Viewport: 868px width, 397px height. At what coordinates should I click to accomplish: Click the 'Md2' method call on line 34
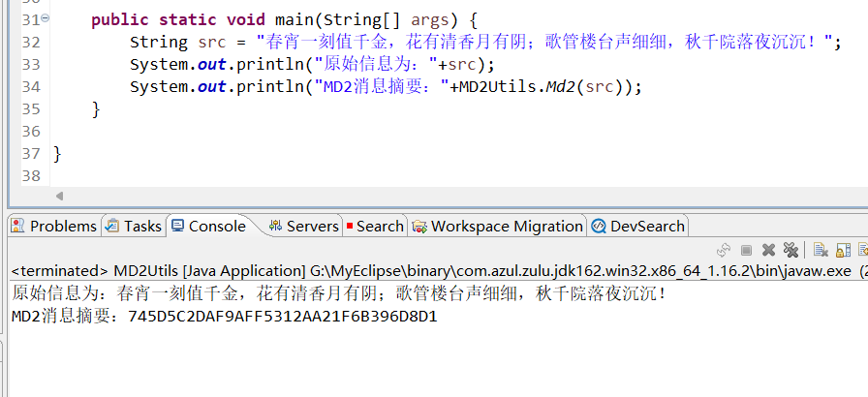tap(561, 87)
